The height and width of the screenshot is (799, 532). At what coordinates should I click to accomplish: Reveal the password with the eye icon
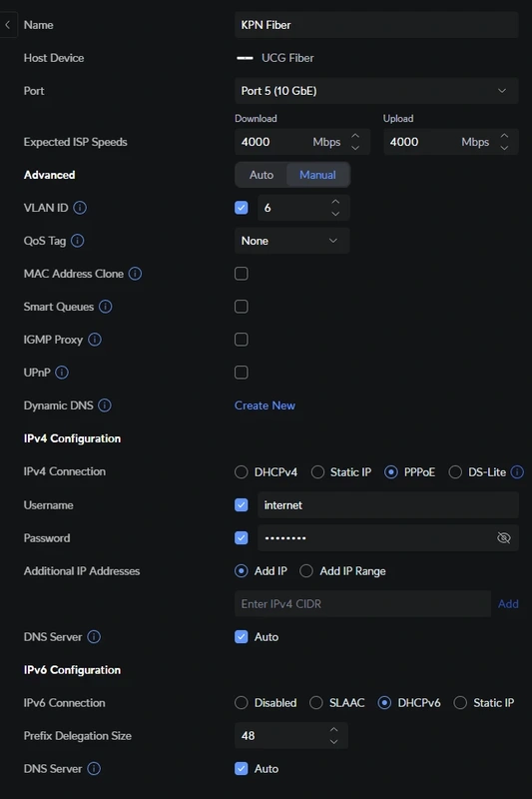[x=503, y=537]
